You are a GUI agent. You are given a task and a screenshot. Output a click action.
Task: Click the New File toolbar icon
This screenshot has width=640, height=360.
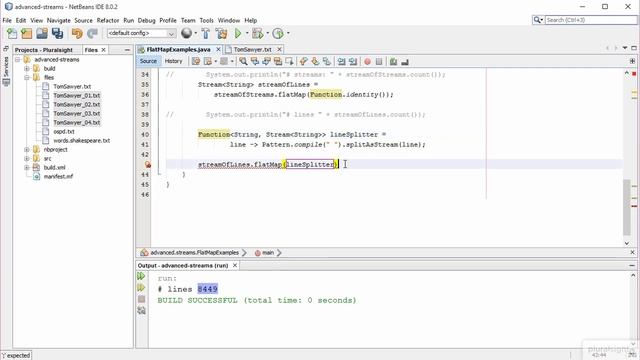pos(12,33)
